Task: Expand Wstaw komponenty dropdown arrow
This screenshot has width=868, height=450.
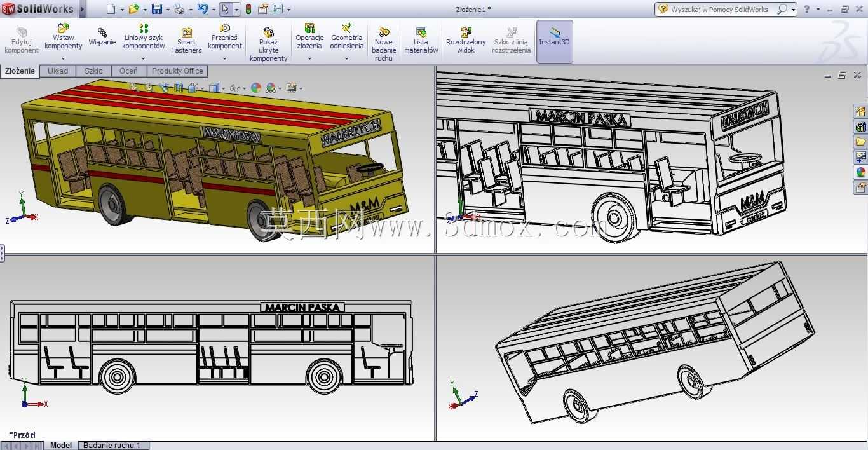Action: 63,58
